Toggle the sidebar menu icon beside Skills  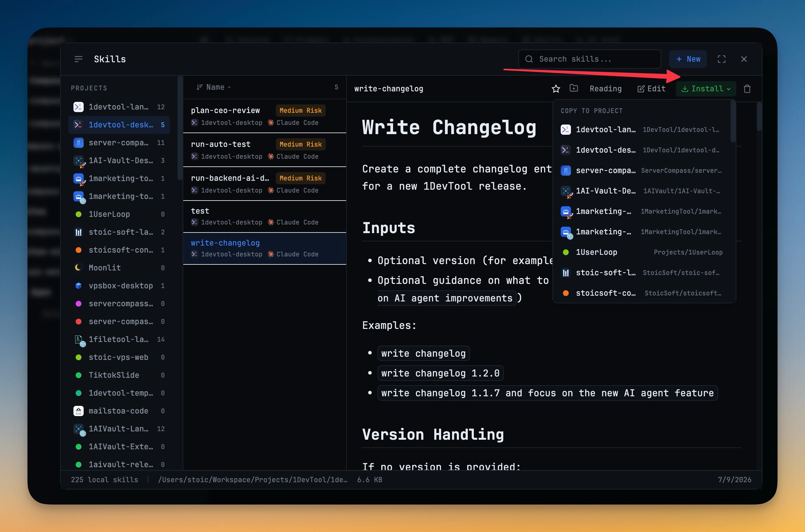coord(78,59)
